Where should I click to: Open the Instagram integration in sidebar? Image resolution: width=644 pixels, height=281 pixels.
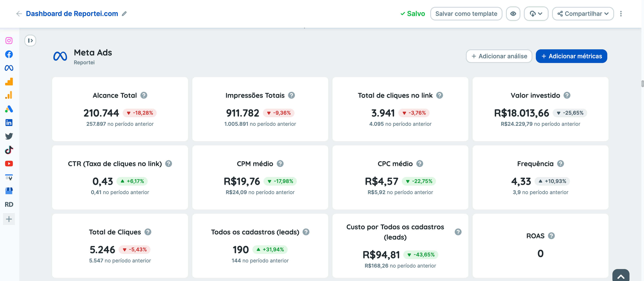pos(9,41)
